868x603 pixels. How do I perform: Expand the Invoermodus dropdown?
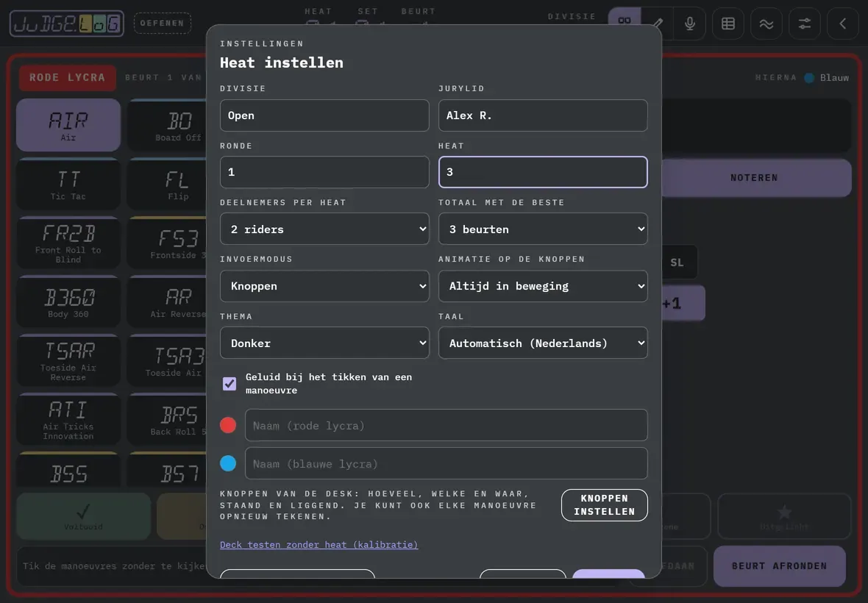click(x=324, y=286)
